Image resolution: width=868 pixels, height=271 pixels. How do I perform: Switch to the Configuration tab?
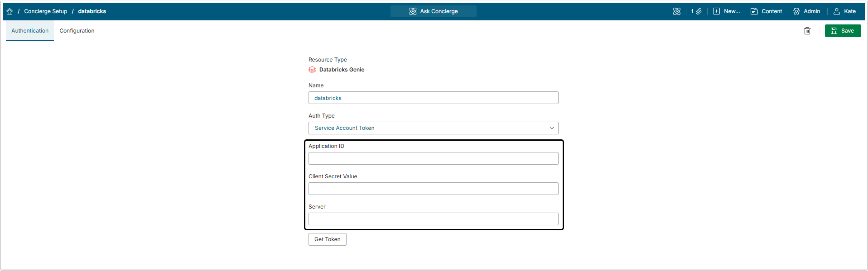click(77, 31)
